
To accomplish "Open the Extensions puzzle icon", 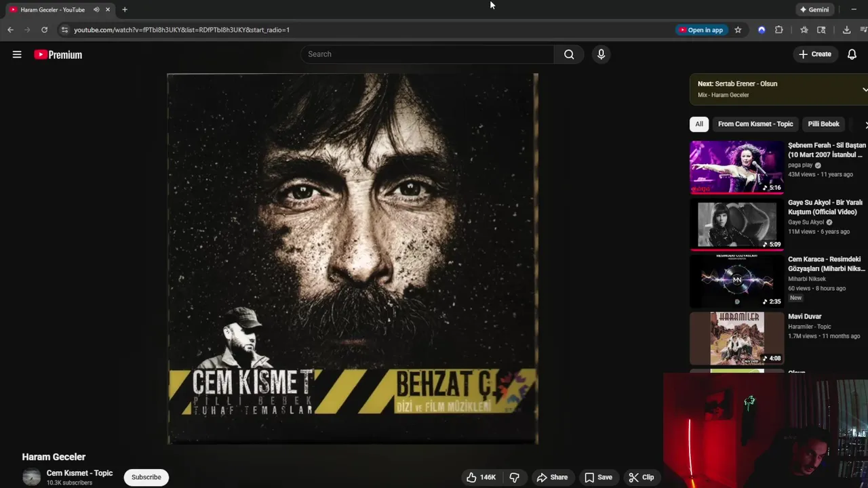I will click(x=778, y=30).
